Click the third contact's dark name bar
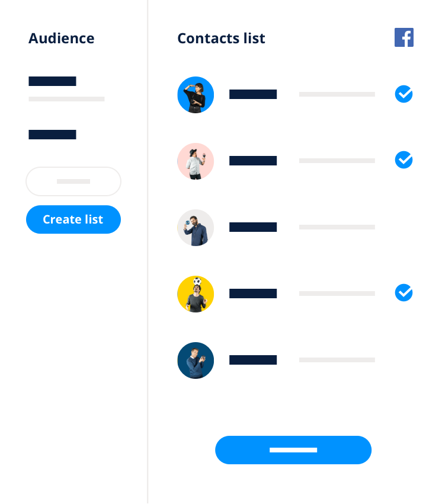Image resolution: width=442 pixels, height=504 pixels. click(253, 227)
